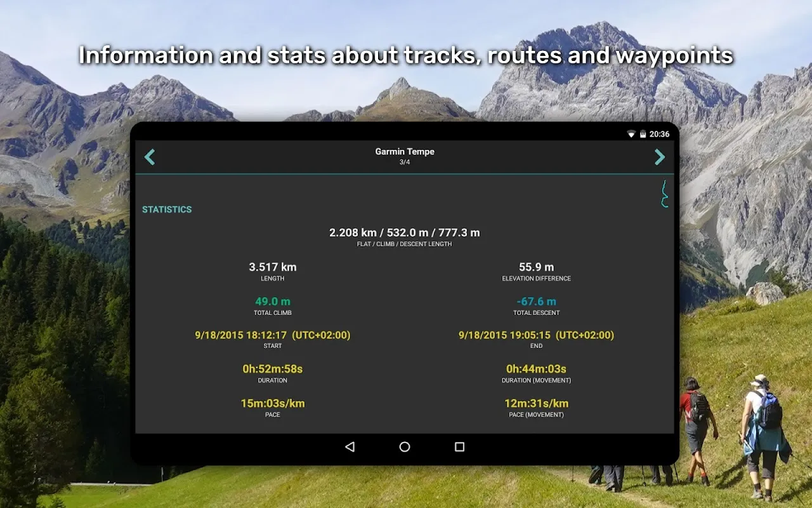Tap the battery status icon
The width and height of the screenshot is (812, 508).
coord(642,134)
